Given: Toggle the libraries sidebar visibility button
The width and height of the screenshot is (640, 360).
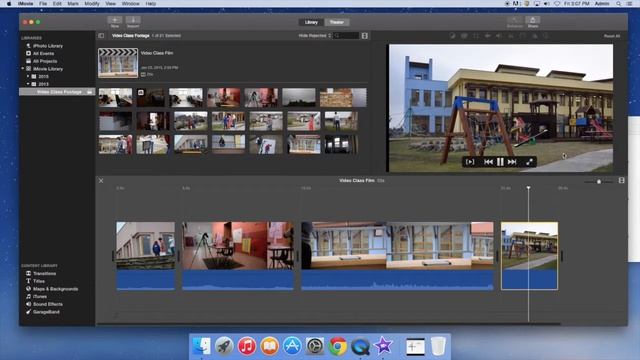Looking at the screenshot, I should 101,36.
